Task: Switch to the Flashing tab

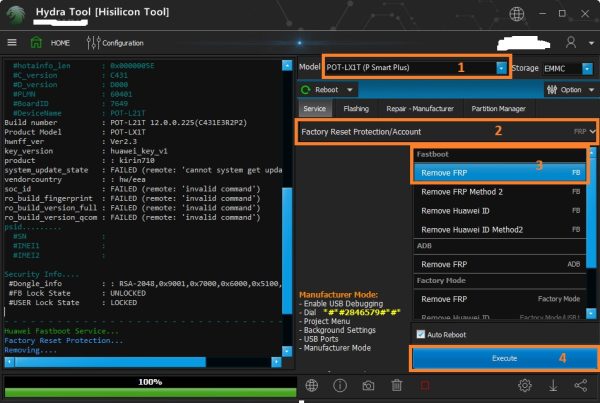Action: click(356, 109)
